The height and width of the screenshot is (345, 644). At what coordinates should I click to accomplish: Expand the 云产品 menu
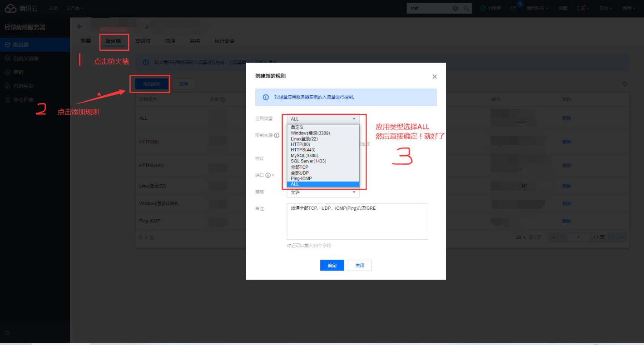(75, 8)
